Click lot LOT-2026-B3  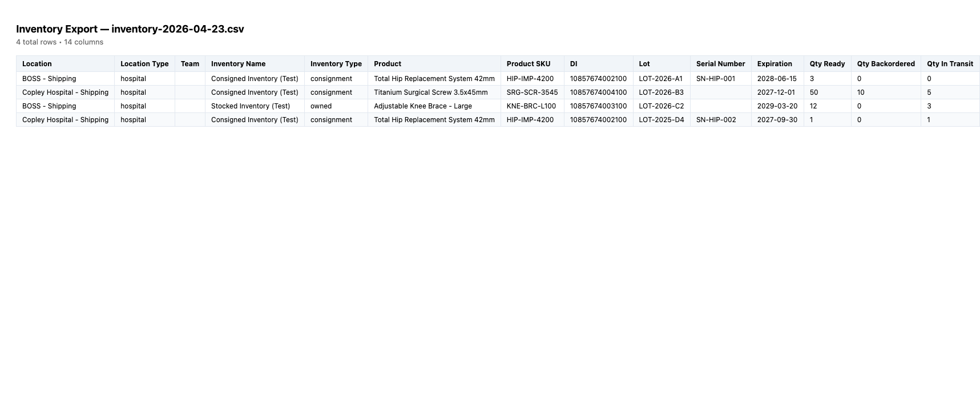pyautogui.click(x=662, y=92)
